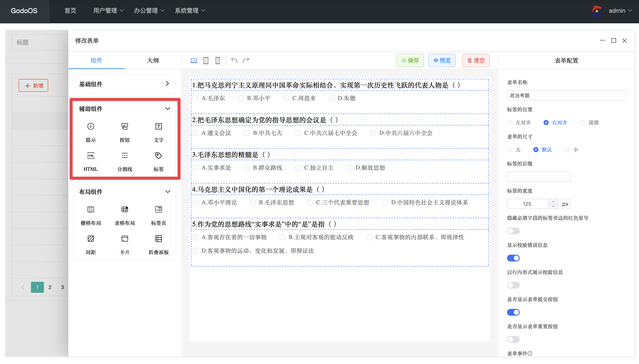Toggle 显示校验错误信息 switch

[513, 258]
